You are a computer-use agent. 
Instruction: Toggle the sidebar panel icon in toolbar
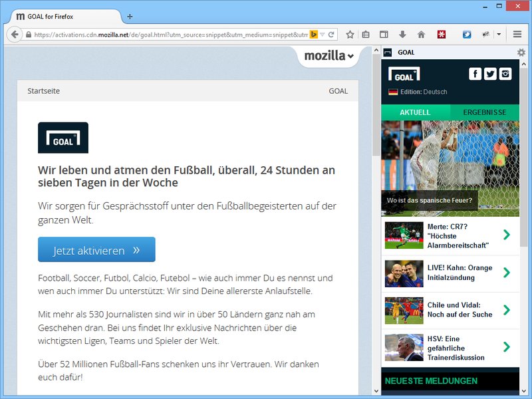tap(384, 35)
